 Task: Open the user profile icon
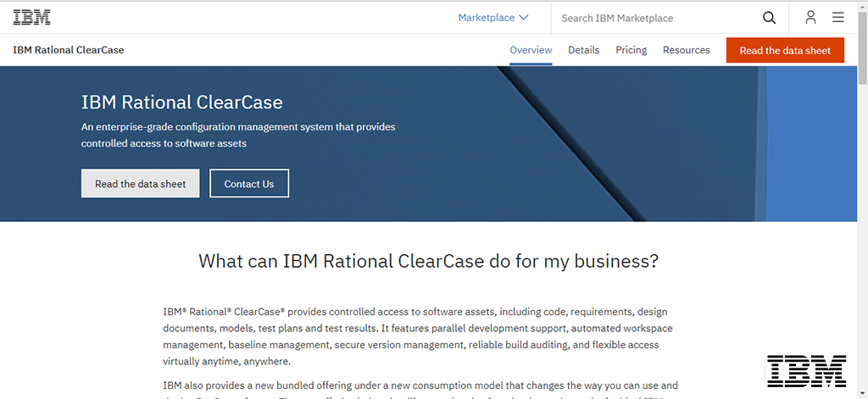[x=810, y=18]
